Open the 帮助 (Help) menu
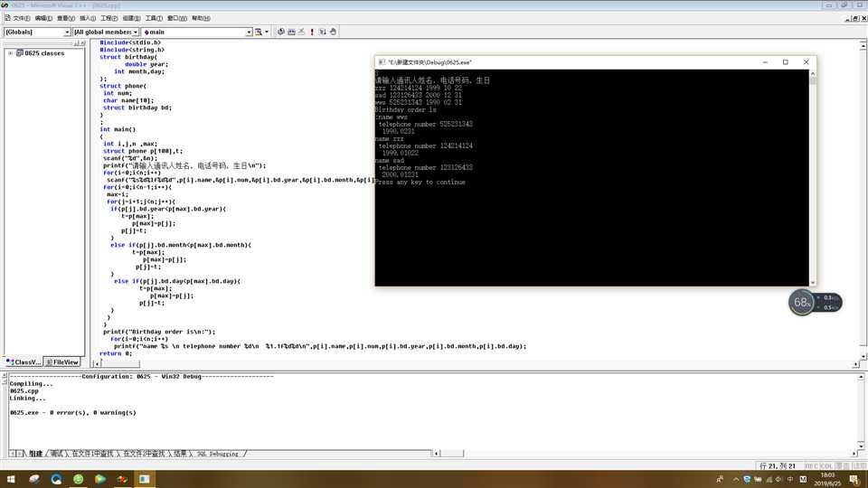The image size is (868, 488). 201,18
